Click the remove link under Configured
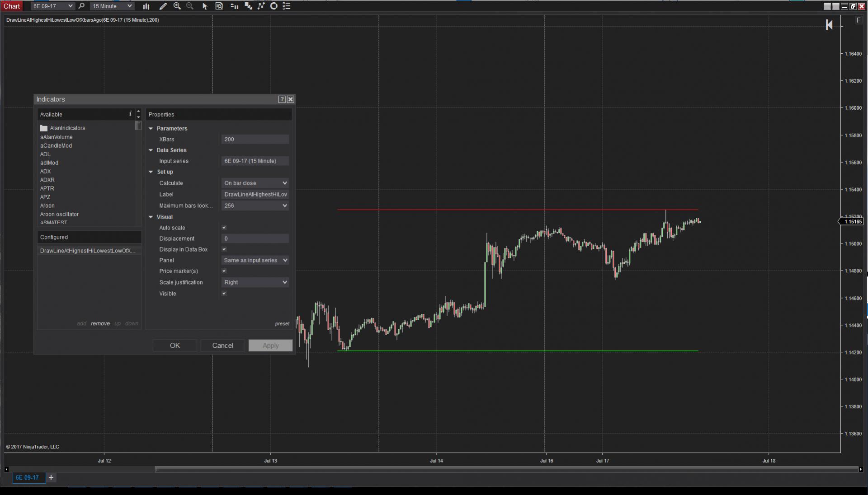 point(100,323)
